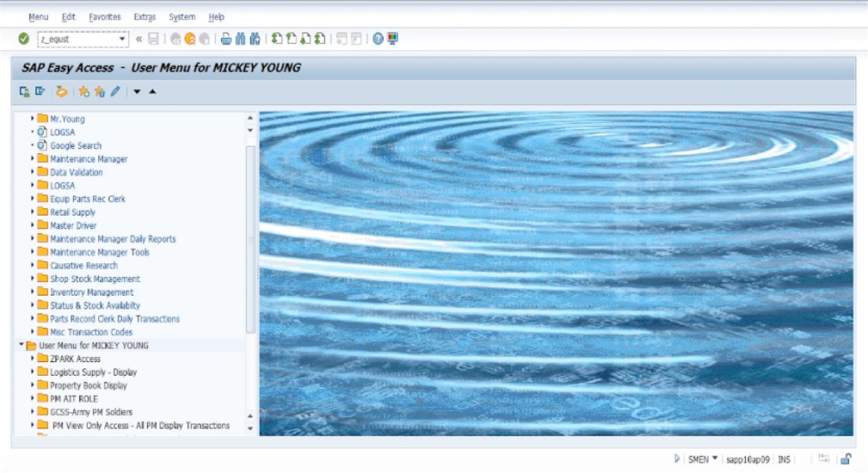This screenshot has width=868, height=473.
Task: Click the Generate Shortcut icon
Action: [x=356, y=39]
